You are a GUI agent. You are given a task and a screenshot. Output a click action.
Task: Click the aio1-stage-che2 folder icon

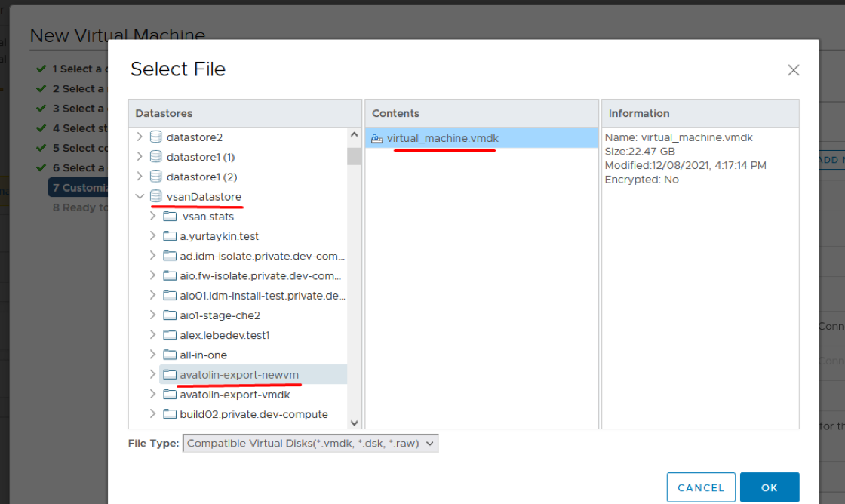point(170,315)
